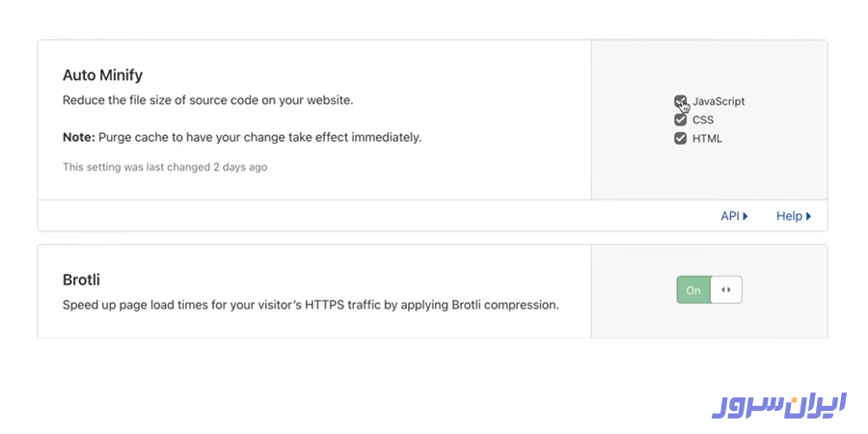Click the Purge cache note text
Image resolution: width=868 pixels, height=434 pixels.
click(x=242, y=137)
